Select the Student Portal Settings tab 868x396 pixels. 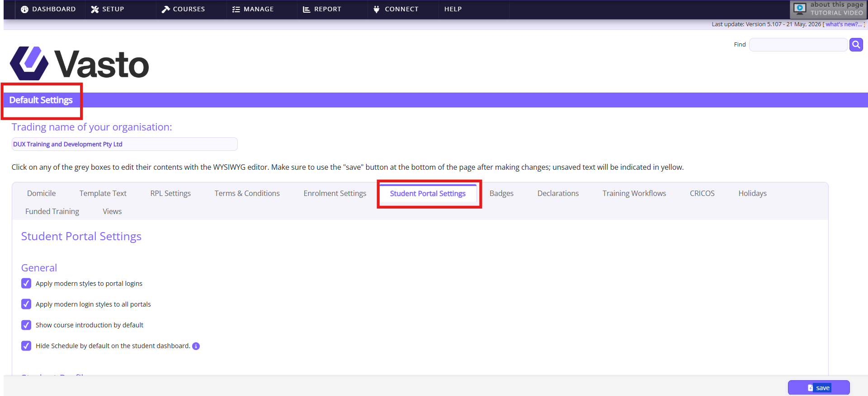point(428,193)
